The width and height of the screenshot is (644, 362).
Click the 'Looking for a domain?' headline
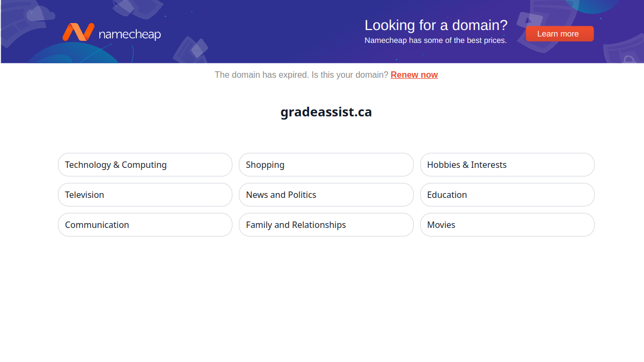coord(436,25)
